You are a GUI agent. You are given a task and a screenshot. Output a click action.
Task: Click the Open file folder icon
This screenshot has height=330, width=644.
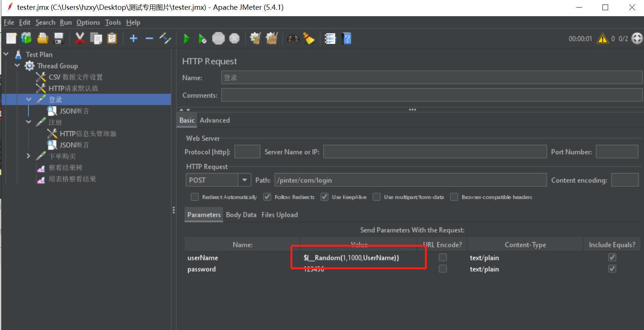pos(43,38)
